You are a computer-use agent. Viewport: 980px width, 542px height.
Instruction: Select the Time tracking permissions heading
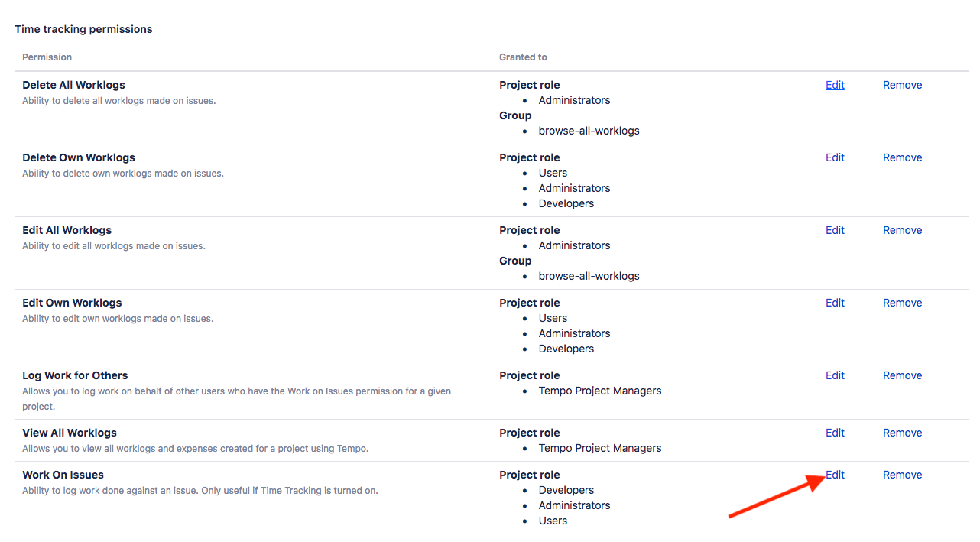click(x=83, y=29)
